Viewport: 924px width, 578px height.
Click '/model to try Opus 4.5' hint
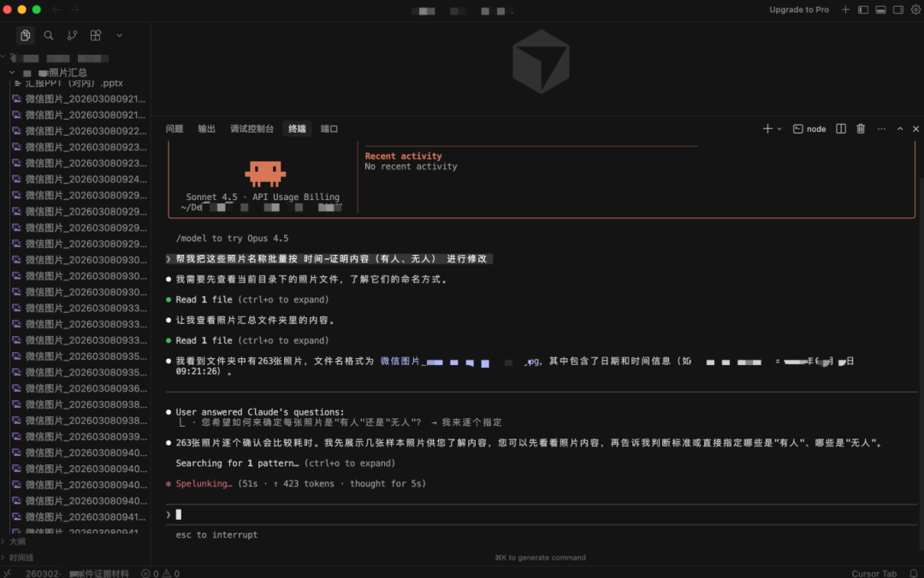click(232, 238)
